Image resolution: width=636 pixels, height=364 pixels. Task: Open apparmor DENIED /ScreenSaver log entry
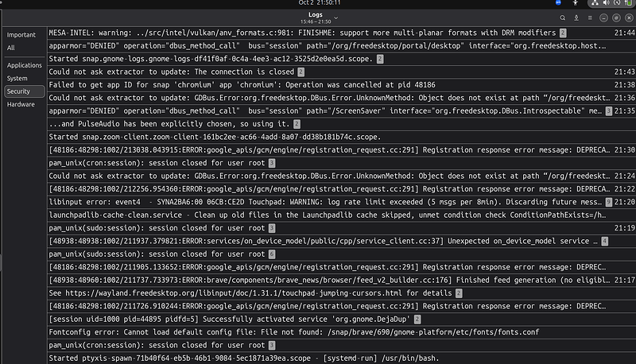tap(342, 110)
